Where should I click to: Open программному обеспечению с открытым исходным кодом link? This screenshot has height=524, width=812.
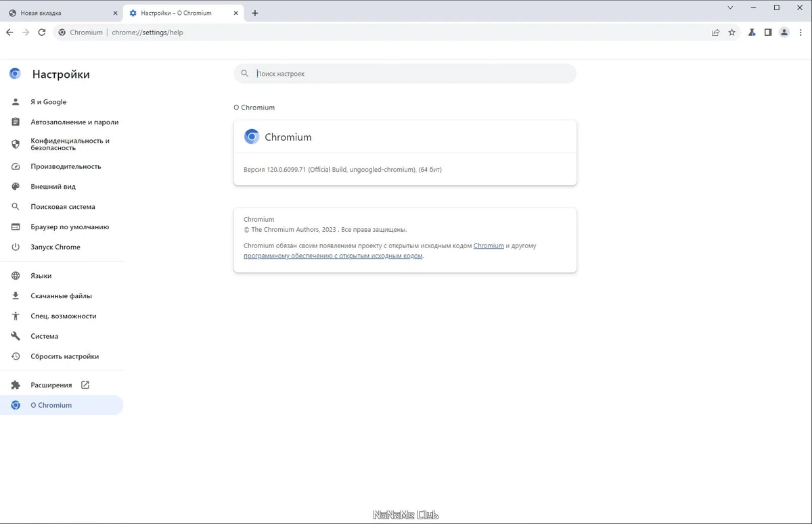(x=333, y=256)
